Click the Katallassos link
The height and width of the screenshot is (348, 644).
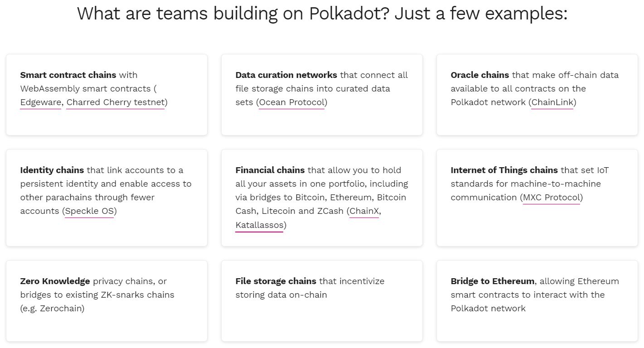click(x=259, y=225)
